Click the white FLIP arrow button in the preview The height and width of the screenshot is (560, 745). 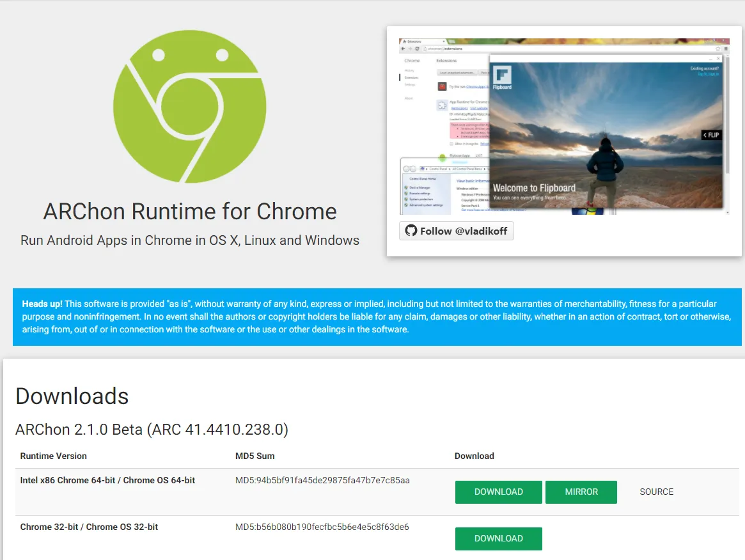point(711,134)
